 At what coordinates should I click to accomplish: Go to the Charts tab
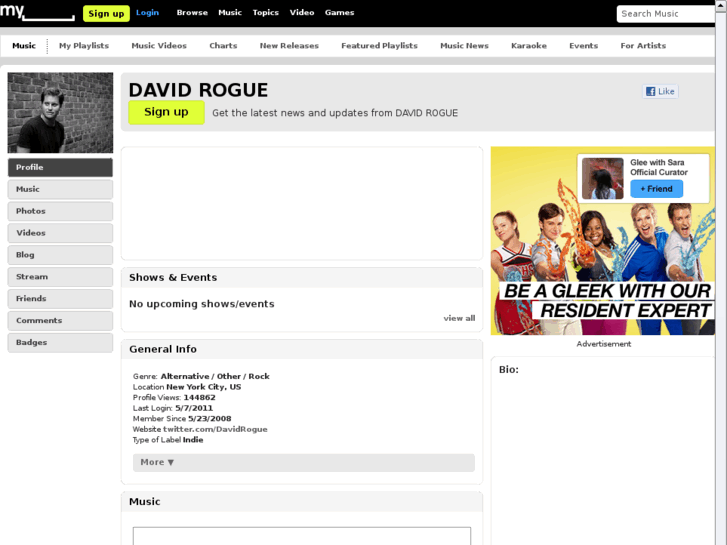(x=223, y=45)
